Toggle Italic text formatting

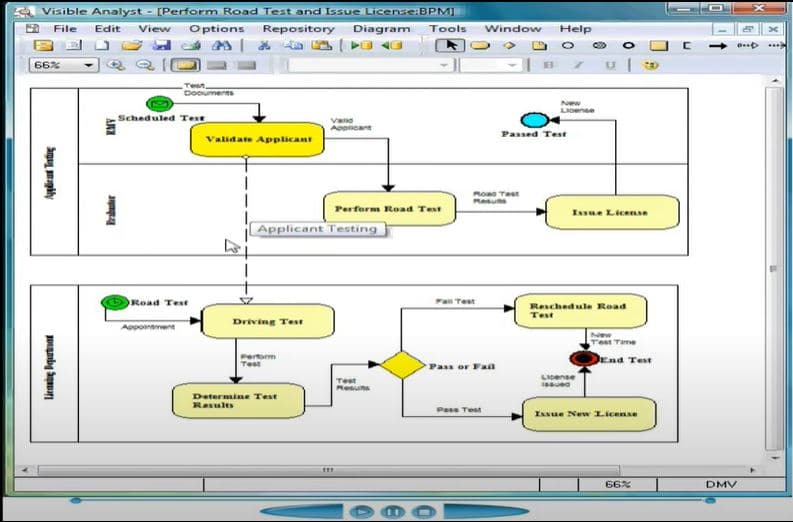coord(576,65)
